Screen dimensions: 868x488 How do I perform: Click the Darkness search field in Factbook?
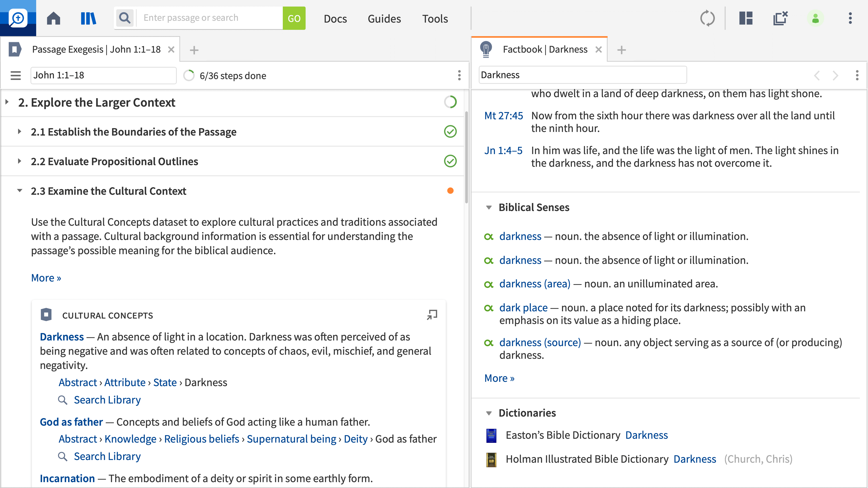click(x=583, y=75)
